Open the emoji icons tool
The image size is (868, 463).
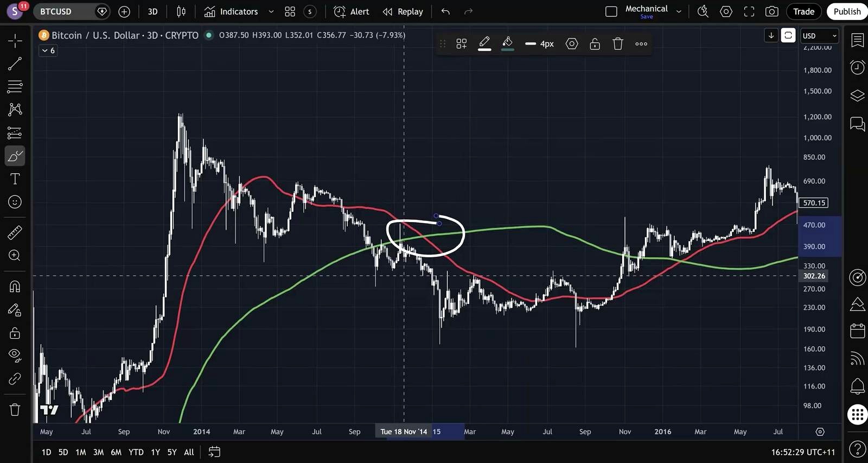click(15, 202)
